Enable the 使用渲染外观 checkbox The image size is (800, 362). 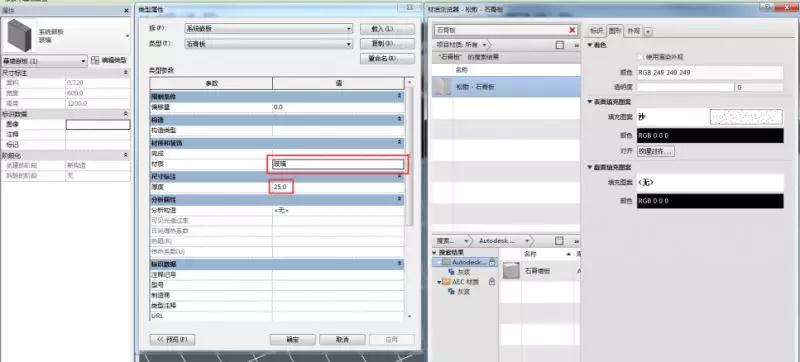pos(641,57)
